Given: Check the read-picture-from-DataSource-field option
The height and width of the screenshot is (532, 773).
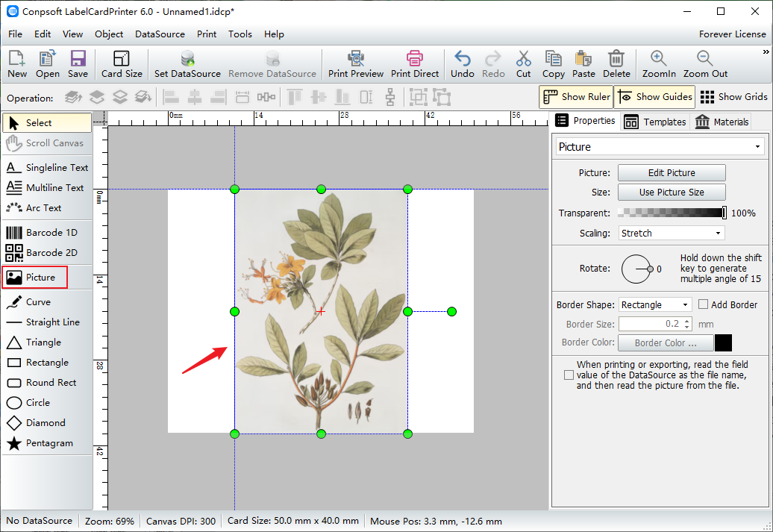Looking at the screenshot, I should tap(569, 375).
